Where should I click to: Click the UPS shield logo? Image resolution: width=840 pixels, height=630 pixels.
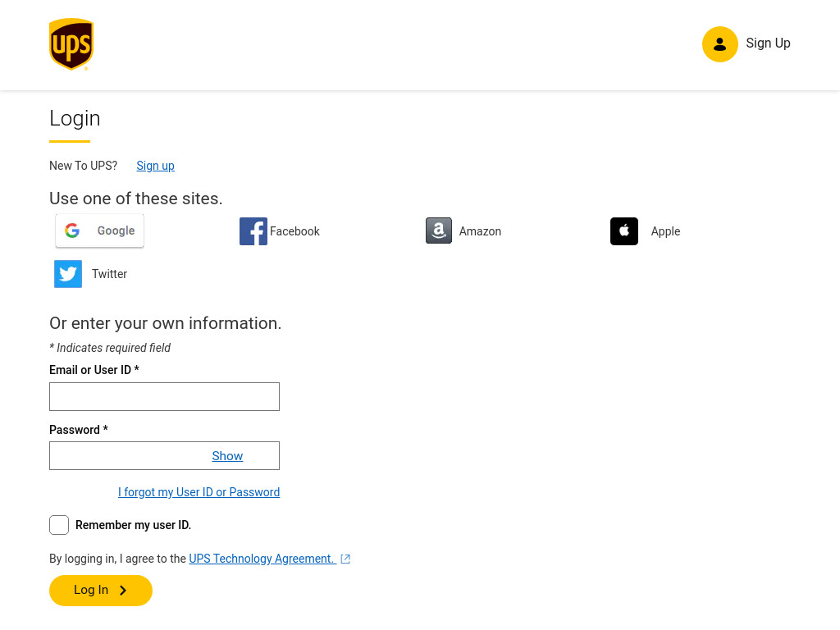coord(71,44)
